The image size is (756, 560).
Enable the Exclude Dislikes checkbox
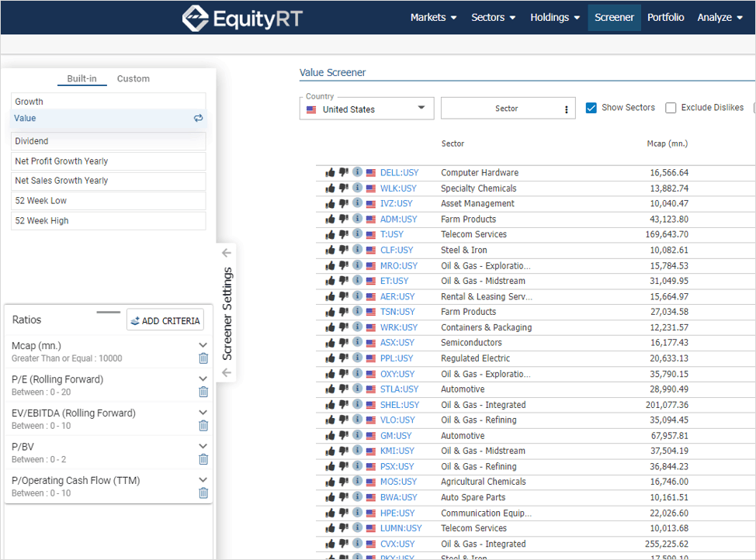[x=671, y=108]
